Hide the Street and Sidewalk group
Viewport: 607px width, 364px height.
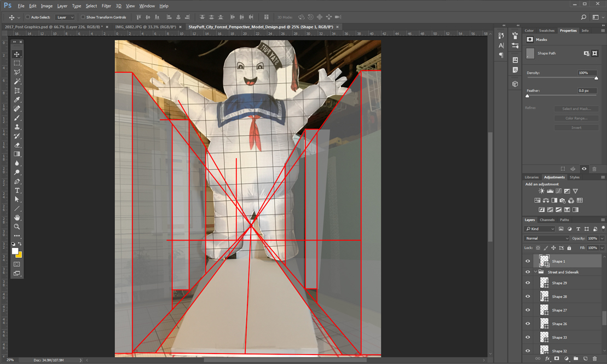click(x=527, y=272)
